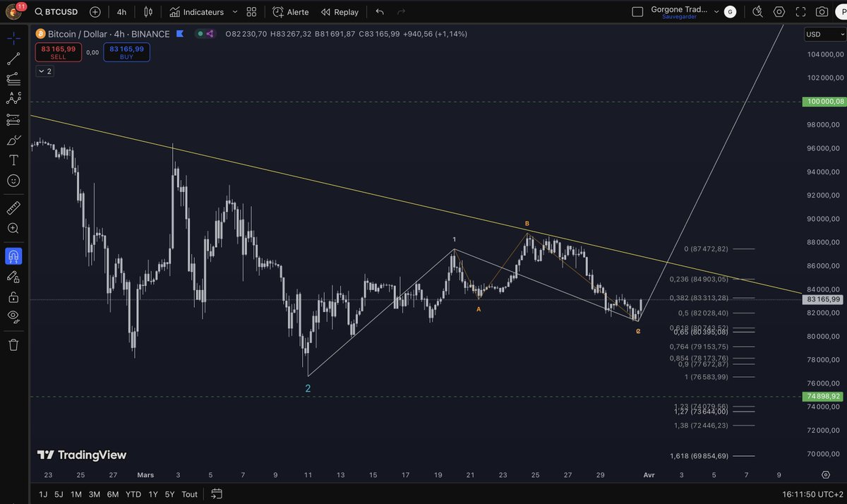
Task: Select the ruler measure tool
Action: (x=13, y=208)
